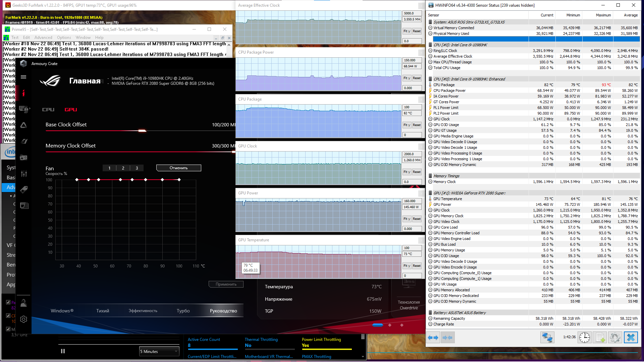Click the blue page indicator in Armoury Crate
The height and width of the screenshot is (362, 644).
[x=378, y=325]
